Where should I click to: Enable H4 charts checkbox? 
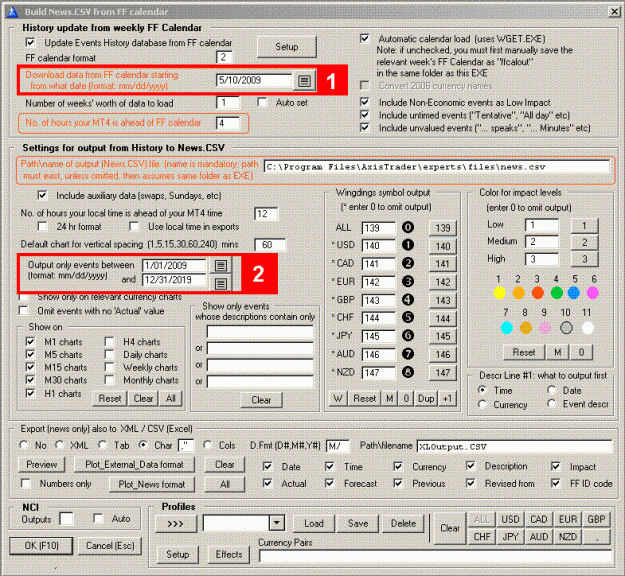click(x=109, y=342)
